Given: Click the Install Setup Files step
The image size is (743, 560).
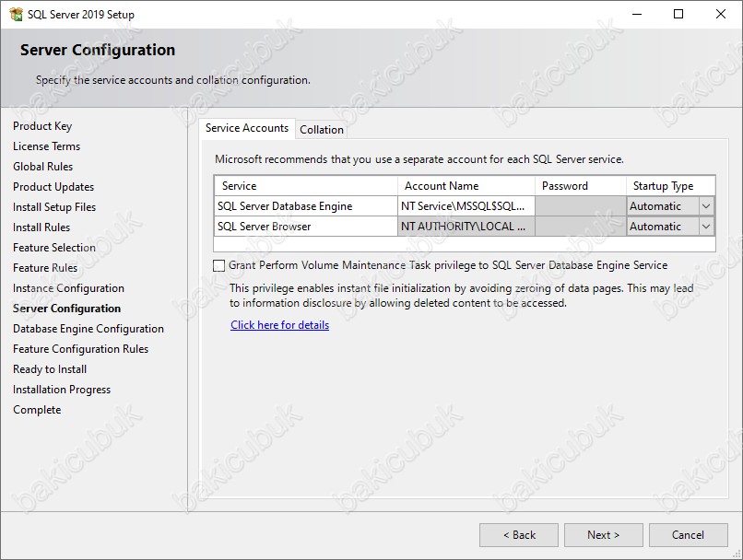Looking at the screenshot, I should pyautogui.click(x=54, y=207).
